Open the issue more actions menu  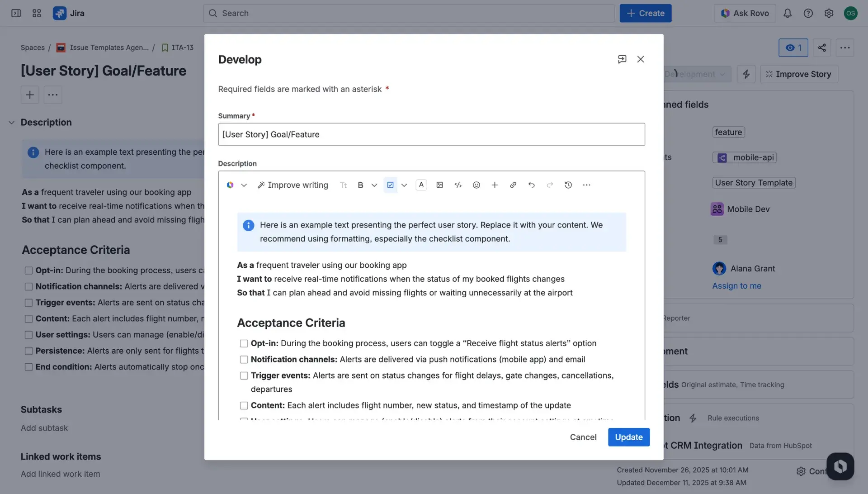[845, 47]
